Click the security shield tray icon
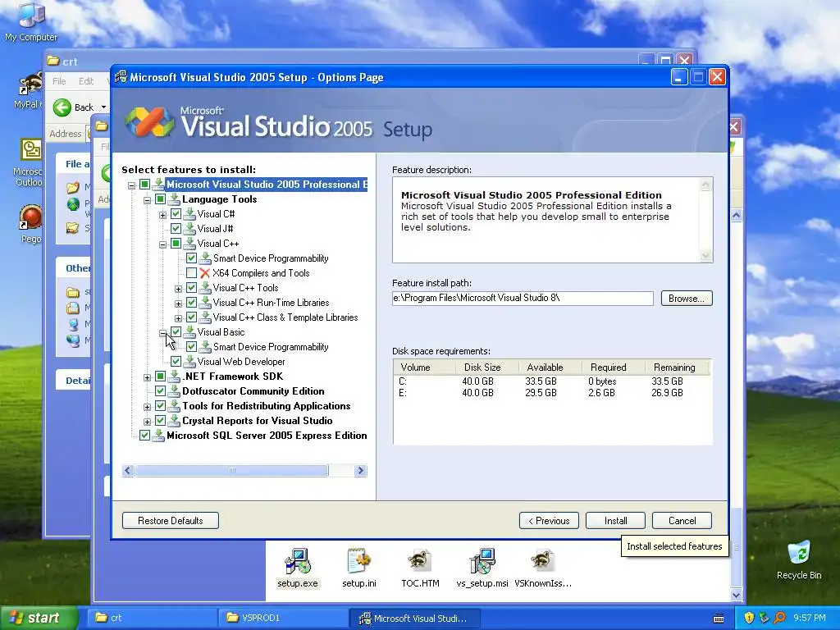Viewport: 840px width, 630px height. [749, 618]
